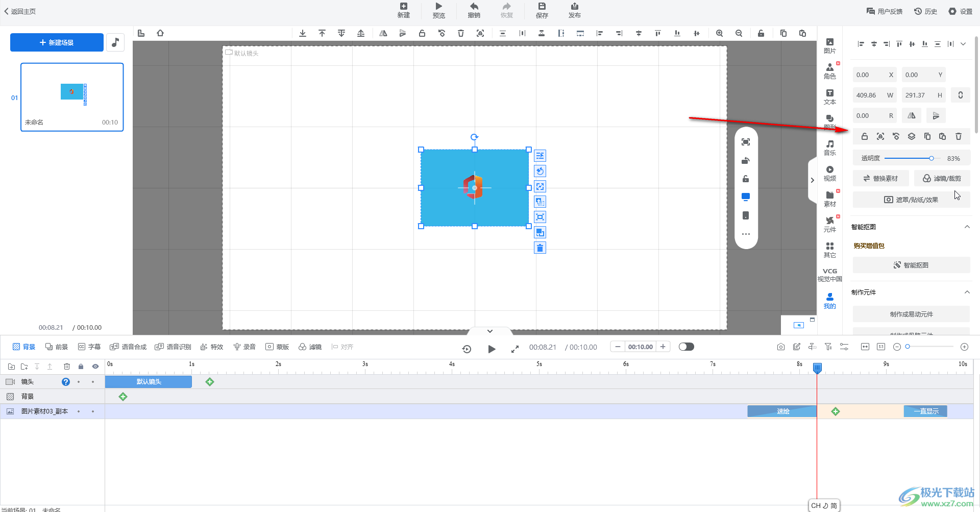980x512 pixels.
Task: Click 滤镜/裁剪 filter crop button
Action: pyautogui.click(x=942, y=178)
